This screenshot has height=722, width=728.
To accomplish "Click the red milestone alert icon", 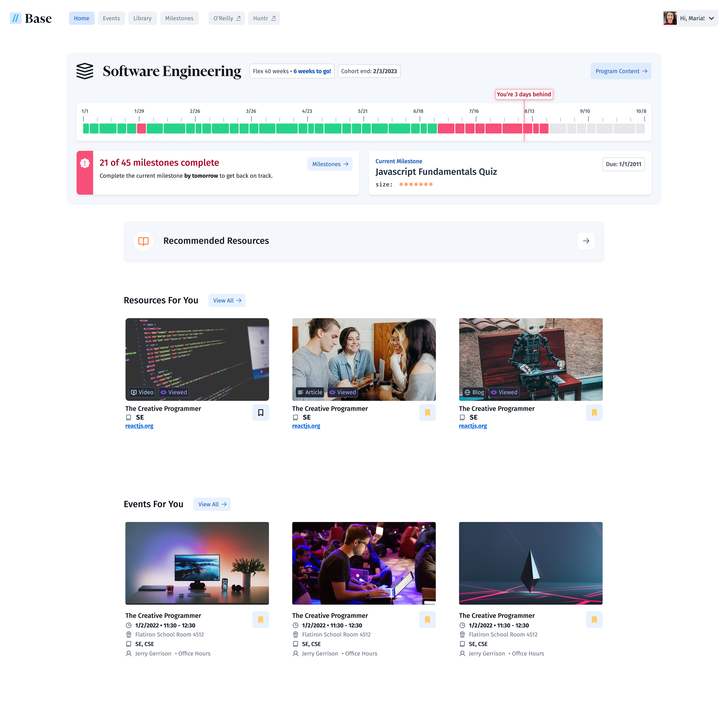I will [85, 163].
